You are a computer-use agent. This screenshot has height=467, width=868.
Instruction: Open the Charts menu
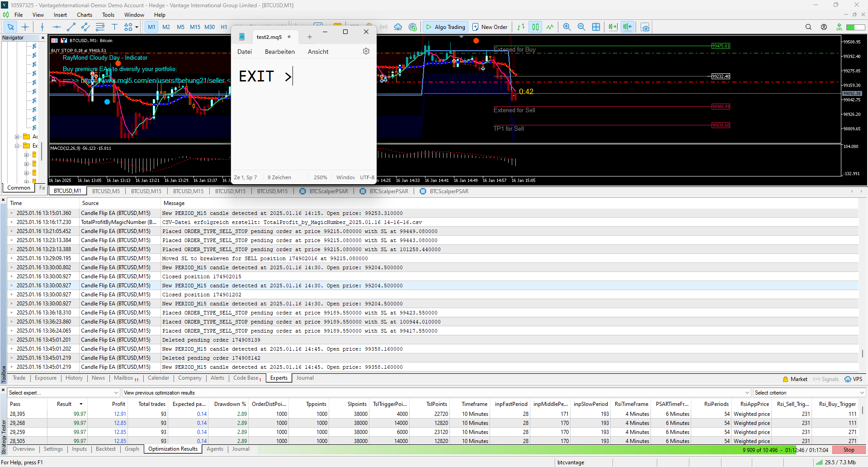coord(85,15)
